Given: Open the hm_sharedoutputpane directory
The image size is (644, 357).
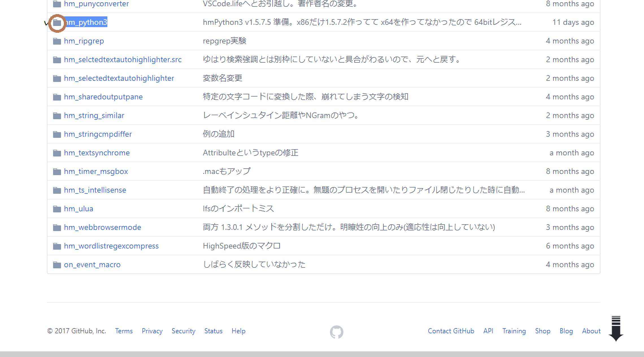Looking at the screenshot, I should 103,97.
